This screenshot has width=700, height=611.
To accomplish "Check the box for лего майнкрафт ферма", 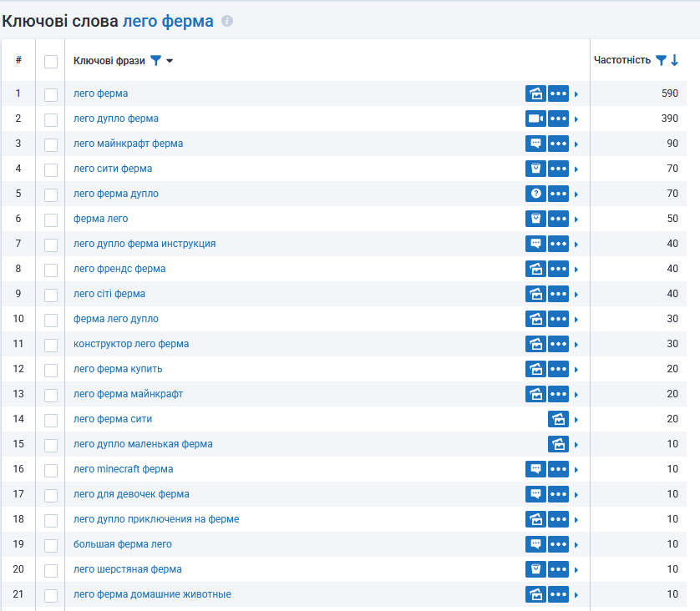I will click(x=51, y=145).
